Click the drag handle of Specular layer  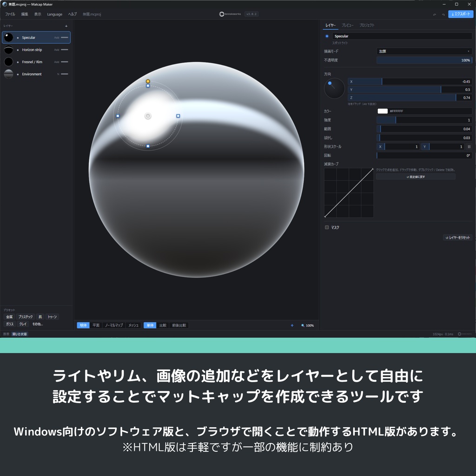64,37
